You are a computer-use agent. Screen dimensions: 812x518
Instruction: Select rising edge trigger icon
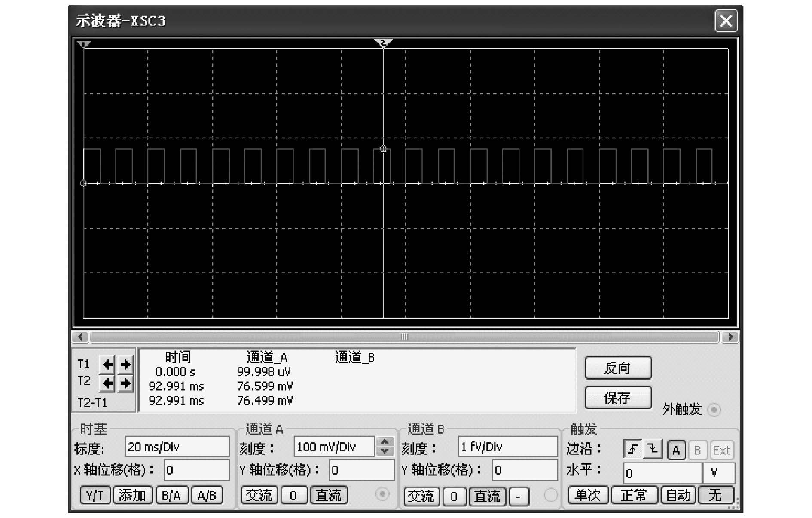tap(632, 450)
